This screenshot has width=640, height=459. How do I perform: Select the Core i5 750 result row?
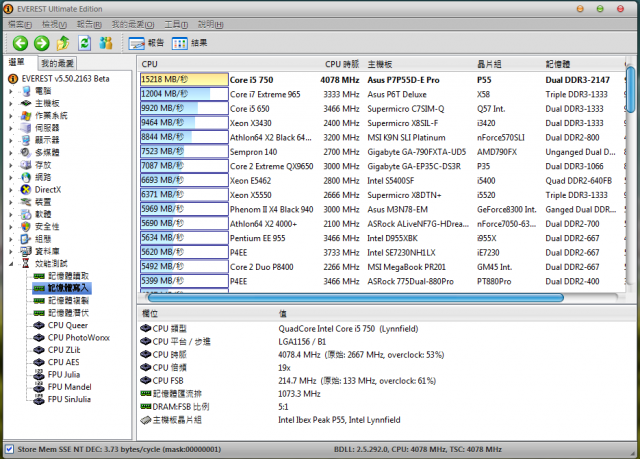pos(382,80)
